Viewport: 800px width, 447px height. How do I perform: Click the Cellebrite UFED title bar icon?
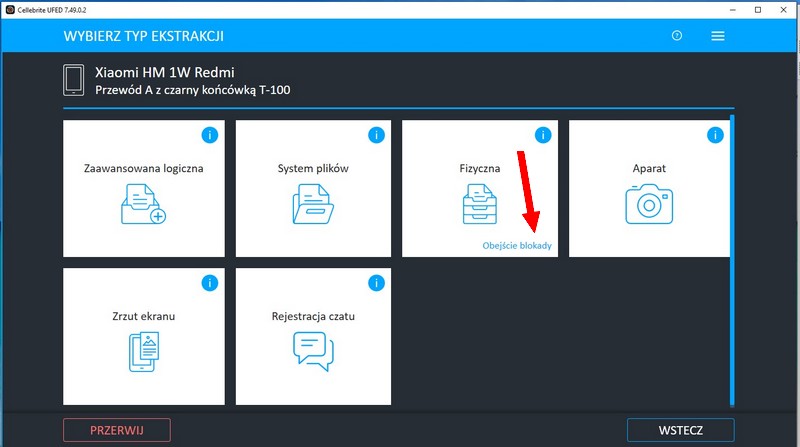point(10,10)
